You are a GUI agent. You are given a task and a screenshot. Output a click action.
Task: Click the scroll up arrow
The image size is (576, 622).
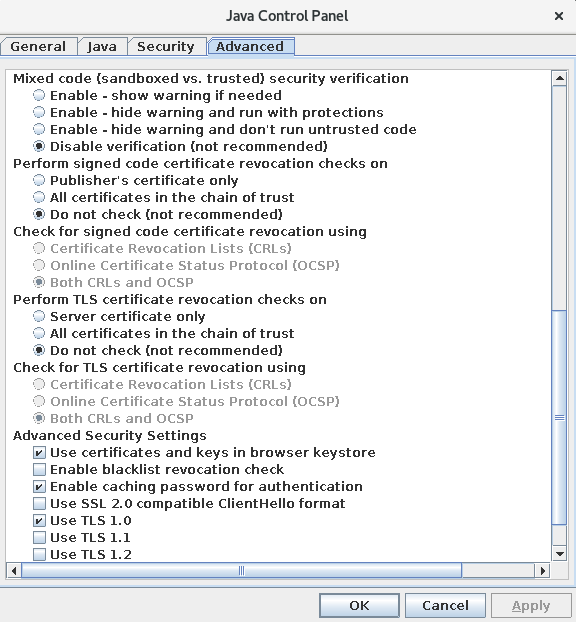pyautogui.click(x=560, y=78)
